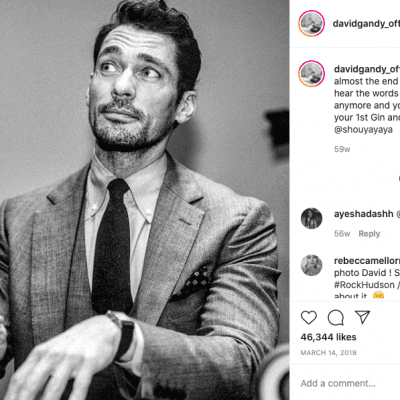Reply to ayeshadashh's comment
The width and height of the screenshot is (400, 400).
coord(369,234)
